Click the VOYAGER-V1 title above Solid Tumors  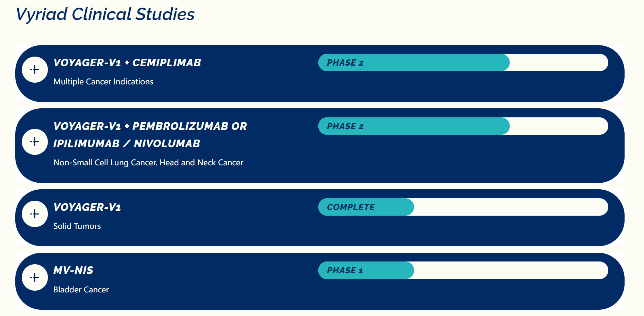pos(87,207)
